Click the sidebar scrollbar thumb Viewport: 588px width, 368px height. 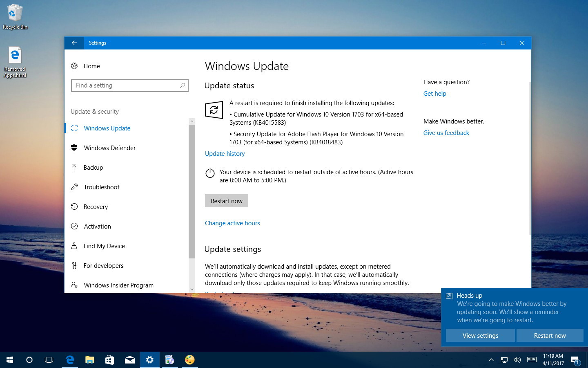coord(192,192)
